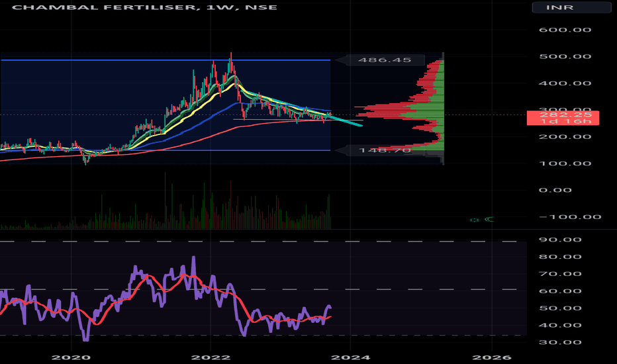Click the 2022 time axis label
Image resolution: width=617 pixels, height=364 pixels.
(x=211, y=357)
